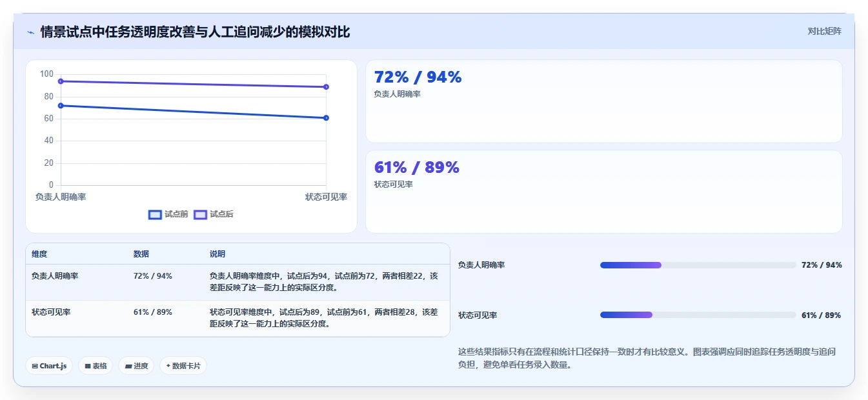The width and height of the screenshot is (868, 400).
Task: Click the 数据 table column header
Action: 141,254
